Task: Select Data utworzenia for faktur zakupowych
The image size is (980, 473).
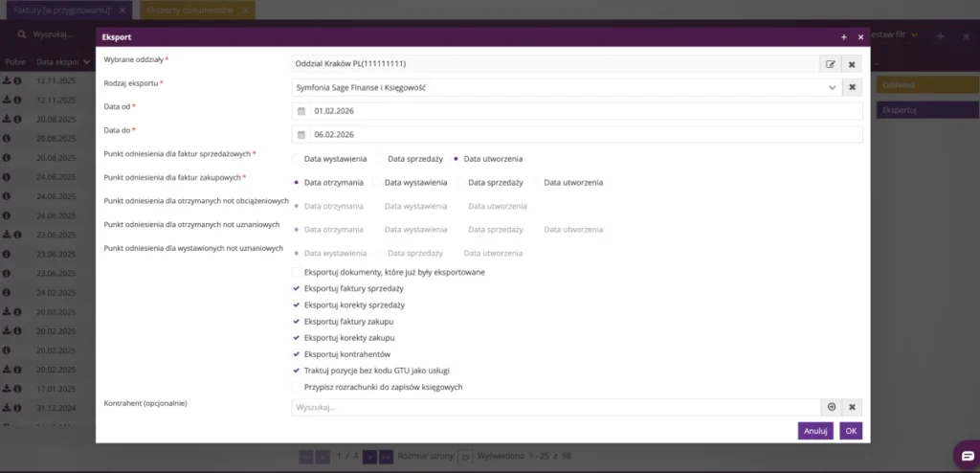Action: coord(536,183)
